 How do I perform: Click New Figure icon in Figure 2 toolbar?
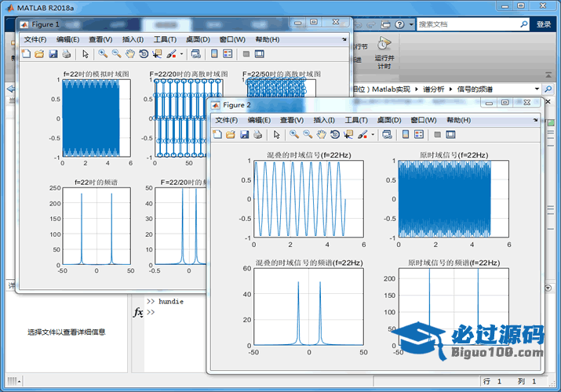point(217,135)
